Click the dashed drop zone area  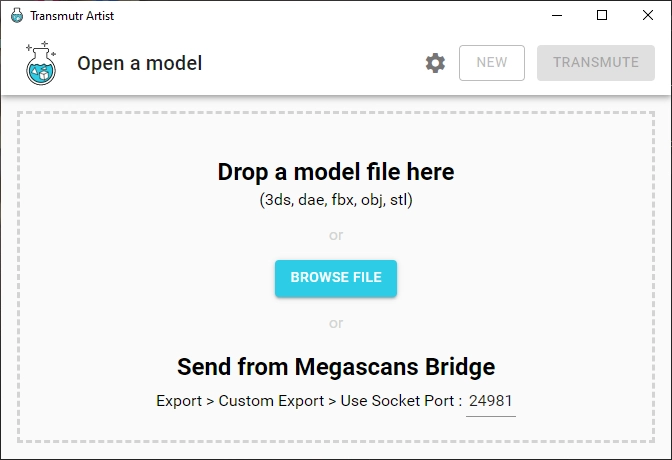pyautogui.click(x=336, y=277)
